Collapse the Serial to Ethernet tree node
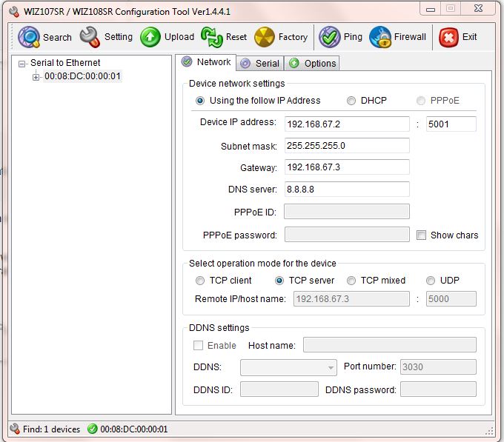 tap(21, 64)
